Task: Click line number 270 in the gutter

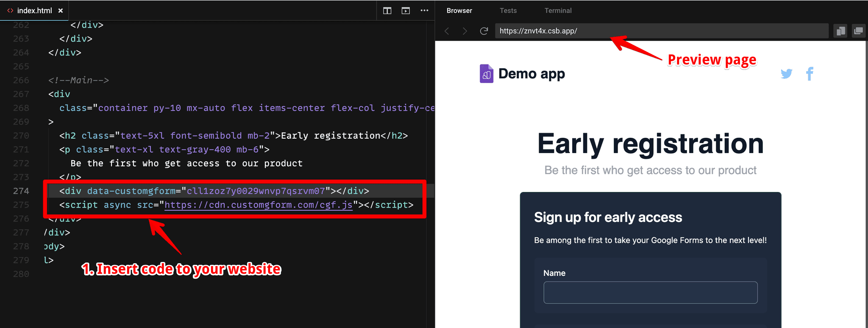Action: (x=21, y=136)
